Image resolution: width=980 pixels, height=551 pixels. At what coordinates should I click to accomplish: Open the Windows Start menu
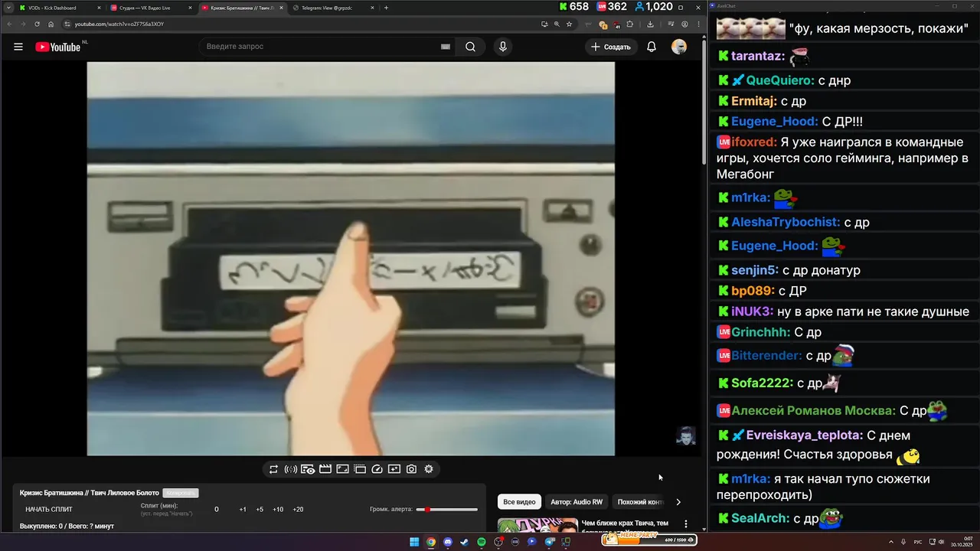click(x=414, y=542)
